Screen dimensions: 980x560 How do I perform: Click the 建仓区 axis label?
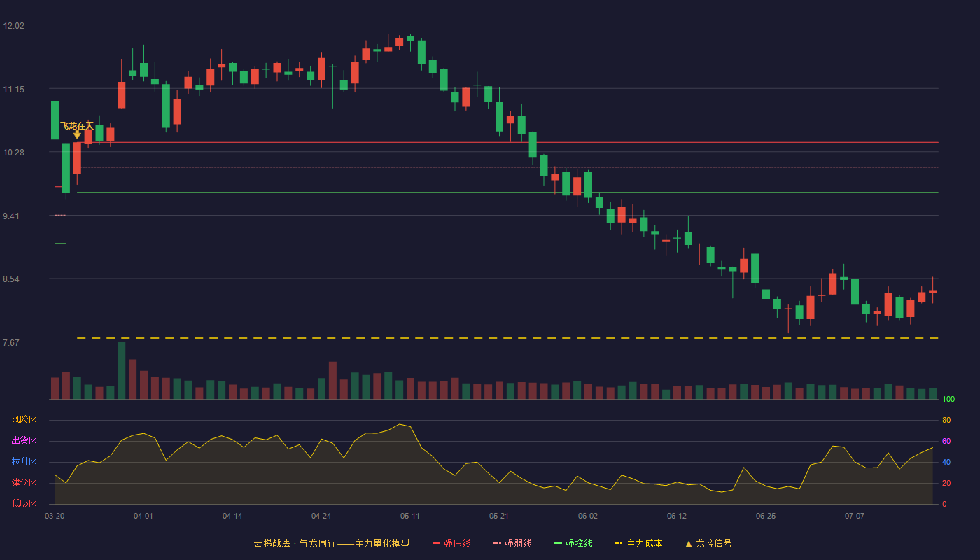[24, 483]
